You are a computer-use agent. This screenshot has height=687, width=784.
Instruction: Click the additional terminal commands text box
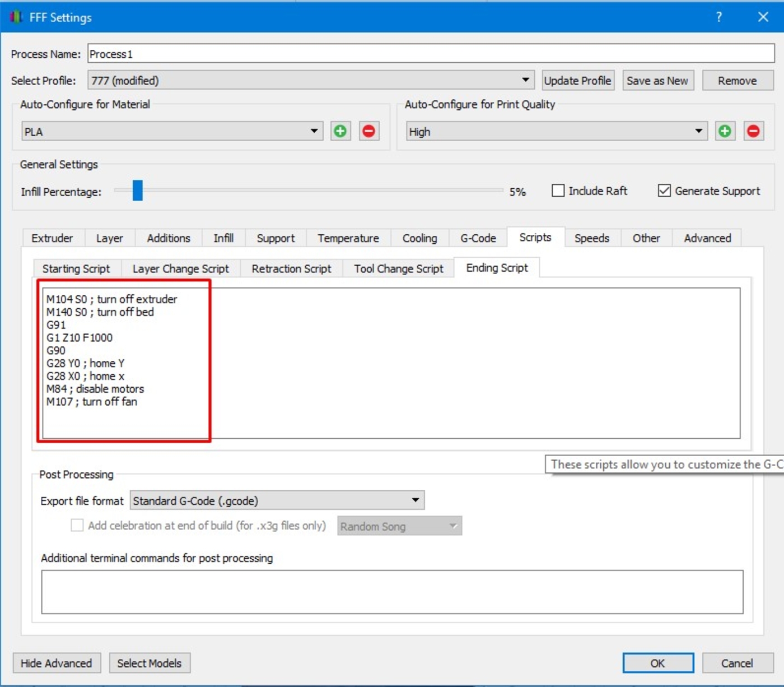point(392,592)
